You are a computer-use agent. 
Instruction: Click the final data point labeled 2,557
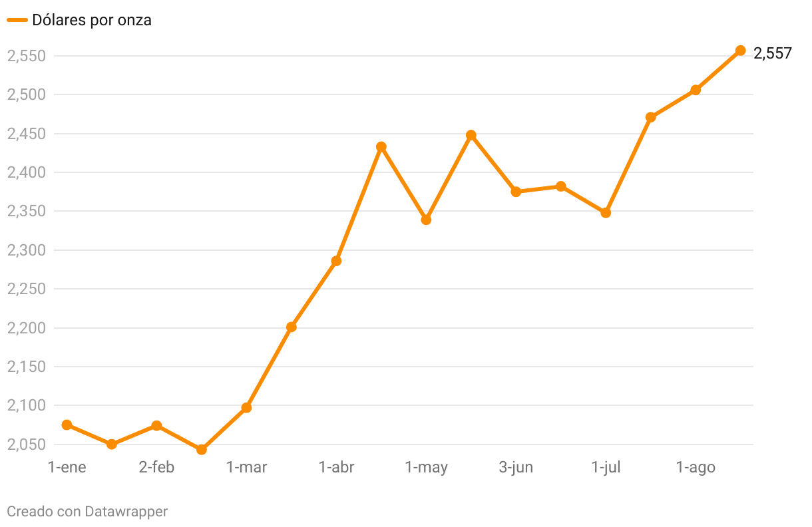pos(740,51)
